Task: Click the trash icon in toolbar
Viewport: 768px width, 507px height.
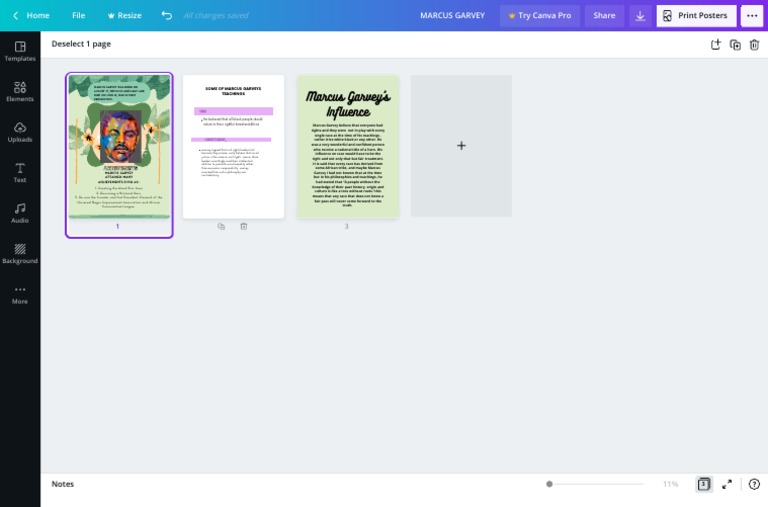Action: [754, 45]
